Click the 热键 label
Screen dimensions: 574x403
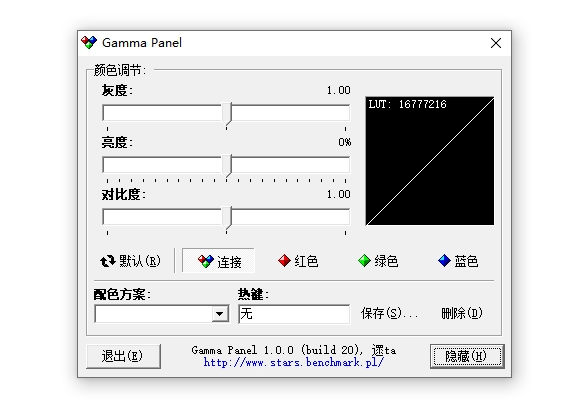click(x=253, y=294)
